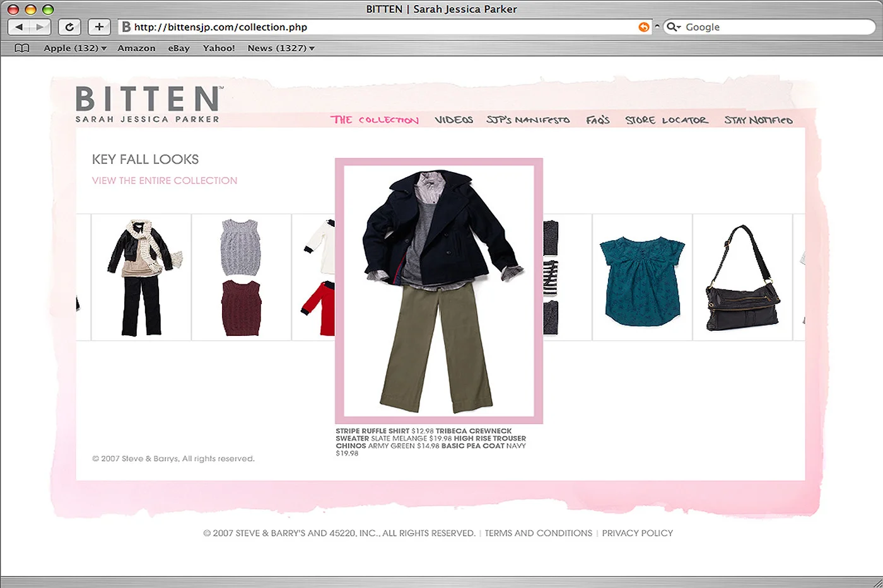Go forward with the Safari forward arrow

[40, 27]
